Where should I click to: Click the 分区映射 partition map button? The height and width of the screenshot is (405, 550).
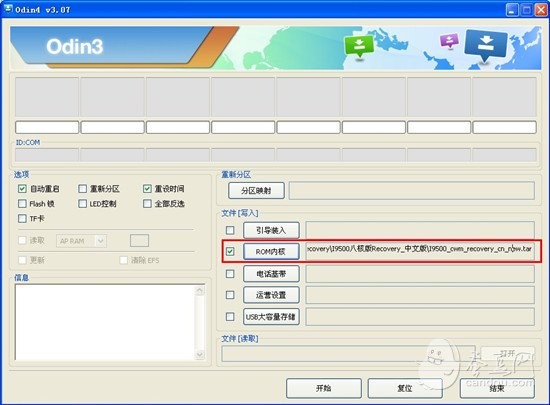point(256,190)
